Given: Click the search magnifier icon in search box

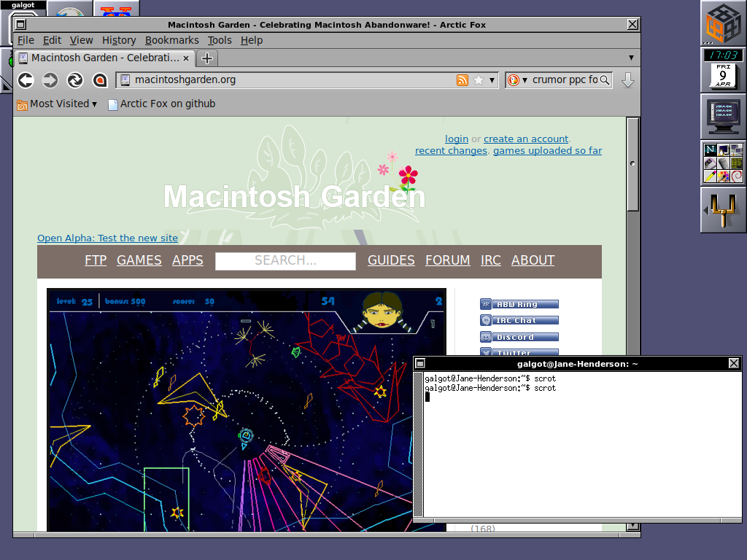Looking at the screenshot, I should click(605, 80).
